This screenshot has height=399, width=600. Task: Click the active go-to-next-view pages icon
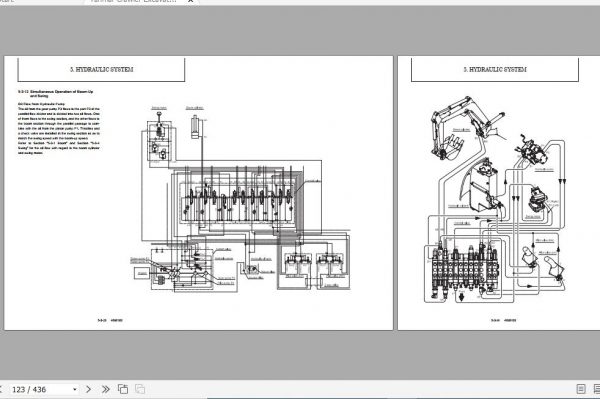(x=123, y=389)
